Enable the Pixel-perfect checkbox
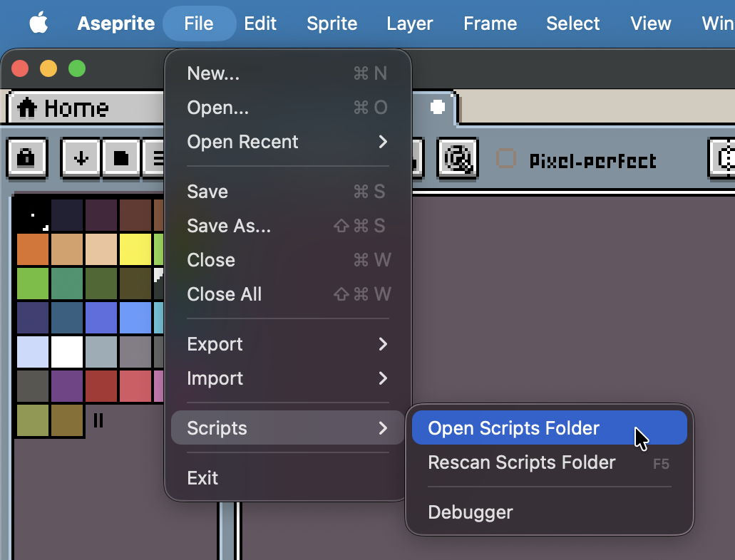 (x=506, y=158)
